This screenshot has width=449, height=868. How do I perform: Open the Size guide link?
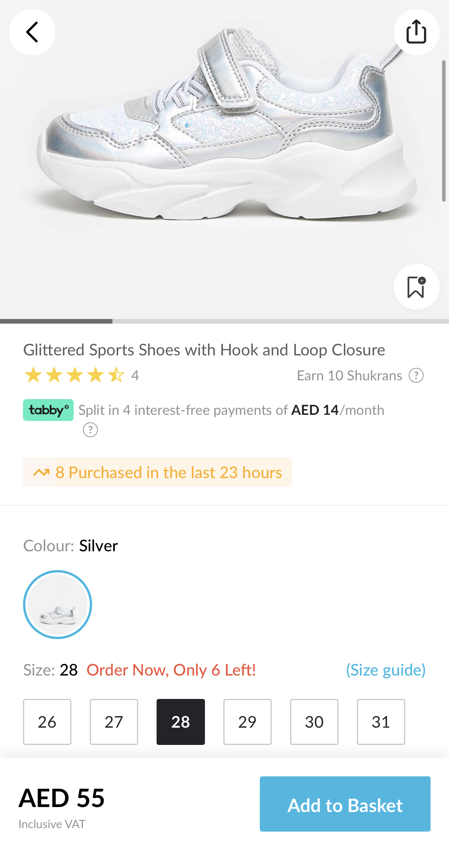pyautogui.click(x=386, y=670)
